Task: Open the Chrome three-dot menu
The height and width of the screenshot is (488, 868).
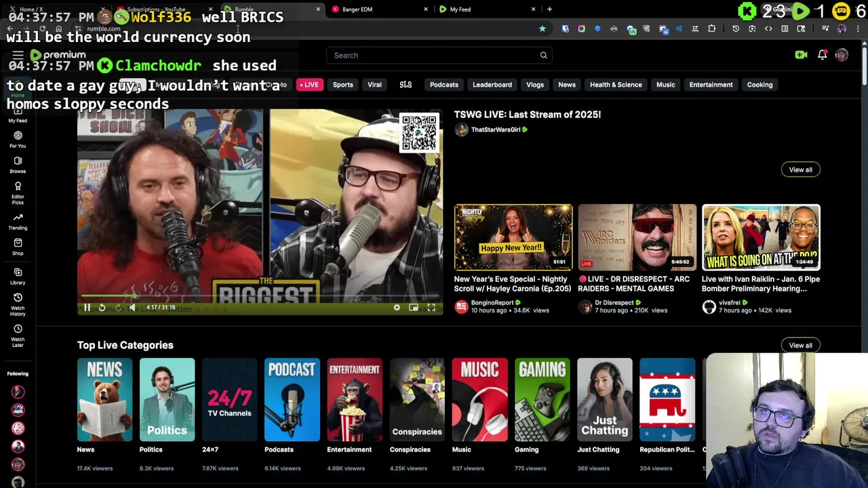Action: coord(856,28)
